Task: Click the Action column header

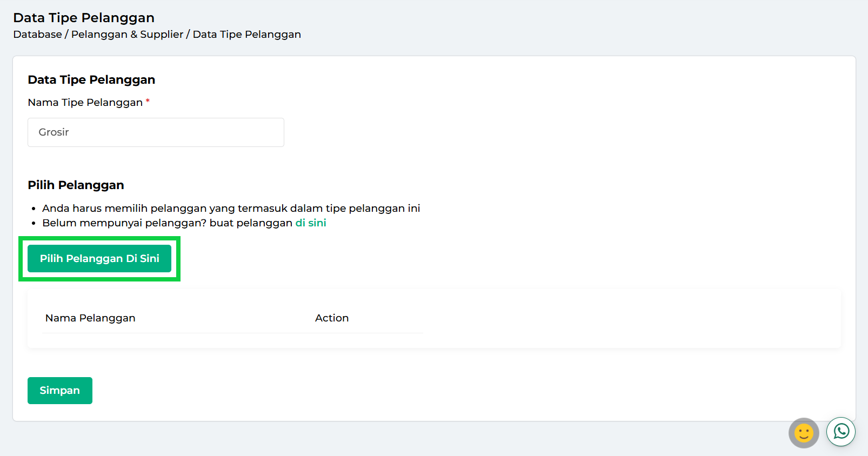Action: 332,318
